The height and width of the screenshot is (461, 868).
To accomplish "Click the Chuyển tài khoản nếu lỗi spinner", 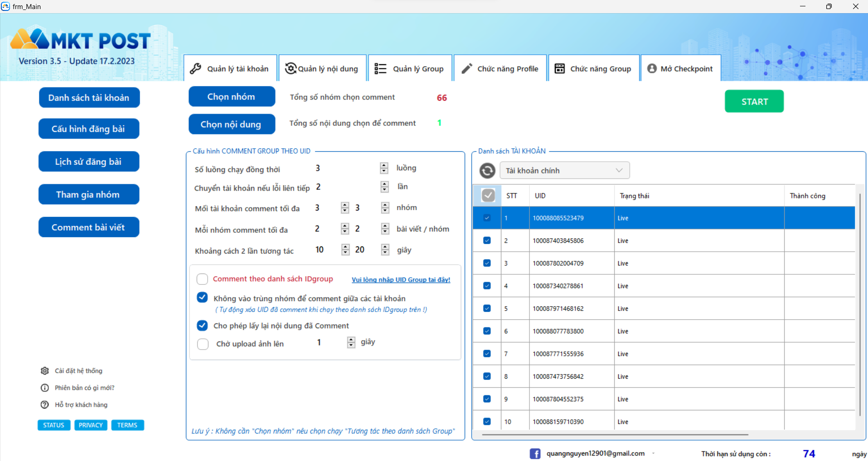I will (x=384, y=187).
